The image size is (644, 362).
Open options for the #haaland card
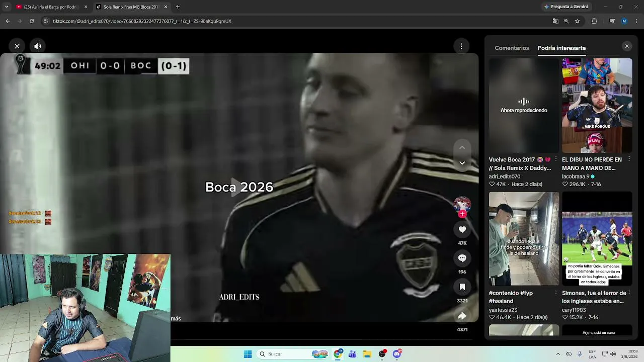[556, 293]
